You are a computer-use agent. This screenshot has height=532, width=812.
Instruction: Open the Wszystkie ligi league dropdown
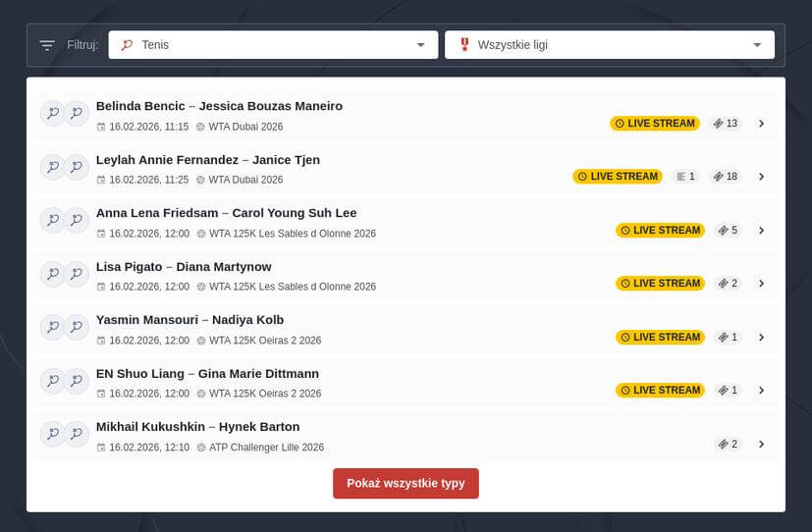(609, 45)
